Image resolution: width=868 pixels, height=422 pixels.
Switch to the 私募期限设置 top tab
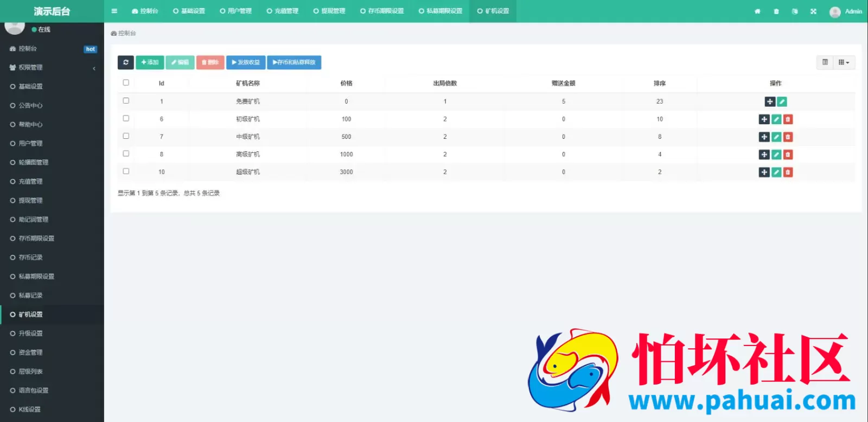[441, 11]
